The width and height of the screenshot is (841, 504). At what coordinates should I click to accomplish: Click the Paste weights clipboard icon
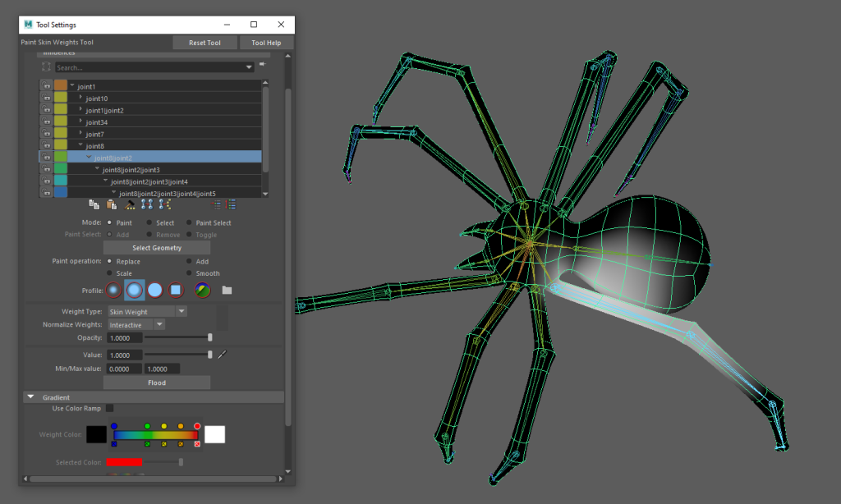(x=112, y=204)
